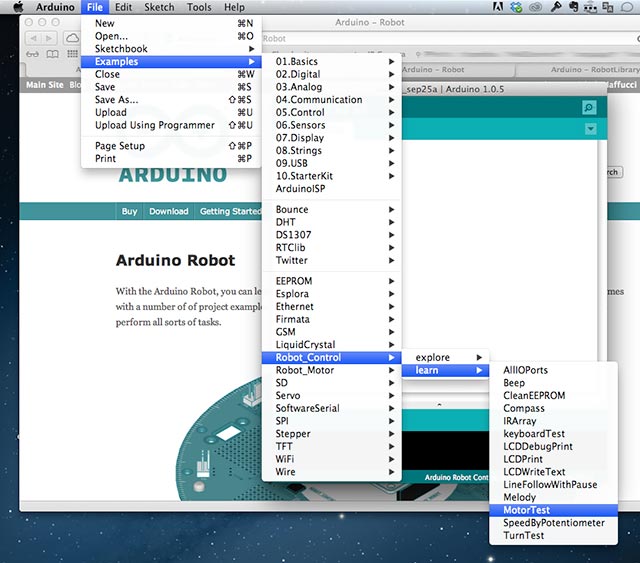Open the keyboardTest example
This screenshot has height=563, width=640.
click(x=553, y=434)
